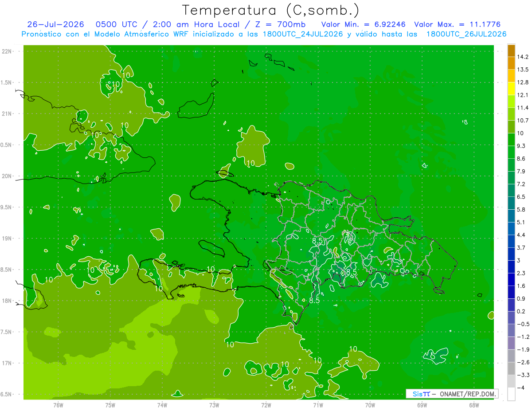Viewport: 532px width, 411px height.
Task: Select the forecast date "26-Jul-2026"
Action: click(56, 24)
